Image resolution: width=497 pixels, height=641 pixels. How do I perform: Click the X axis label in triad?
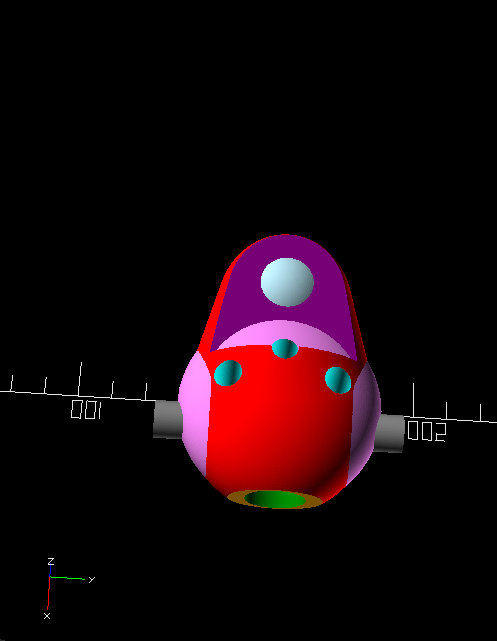tap(47, 616)
